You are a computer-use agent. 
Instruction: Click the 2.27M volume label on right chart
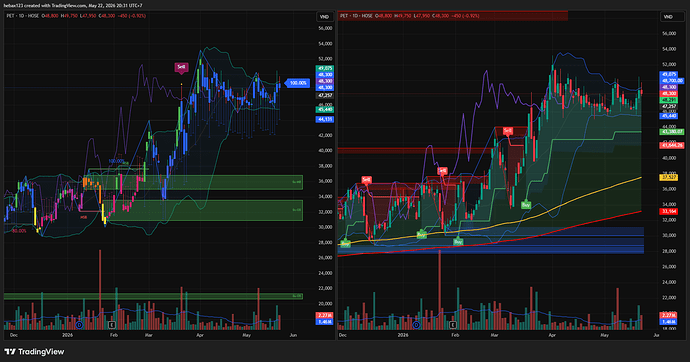tap(668, 315)
